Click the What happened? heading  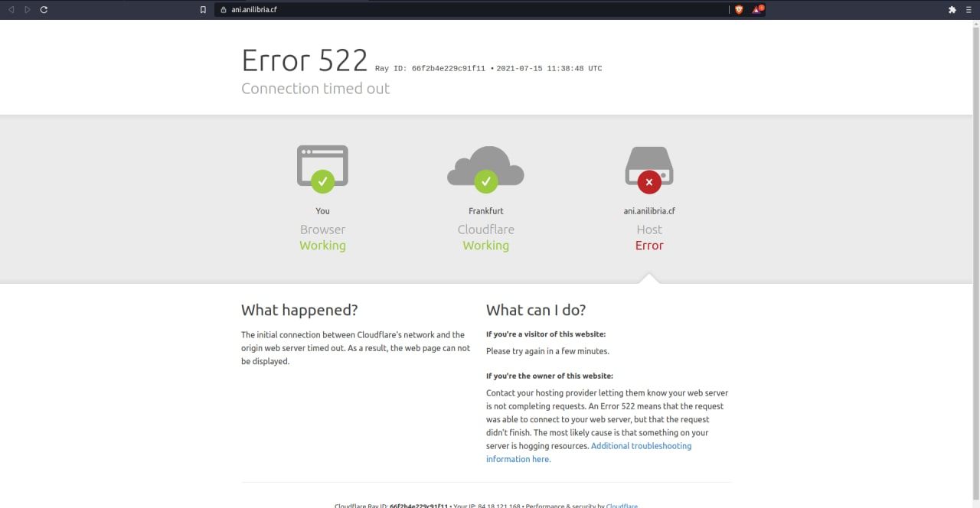tap(299, 310)
